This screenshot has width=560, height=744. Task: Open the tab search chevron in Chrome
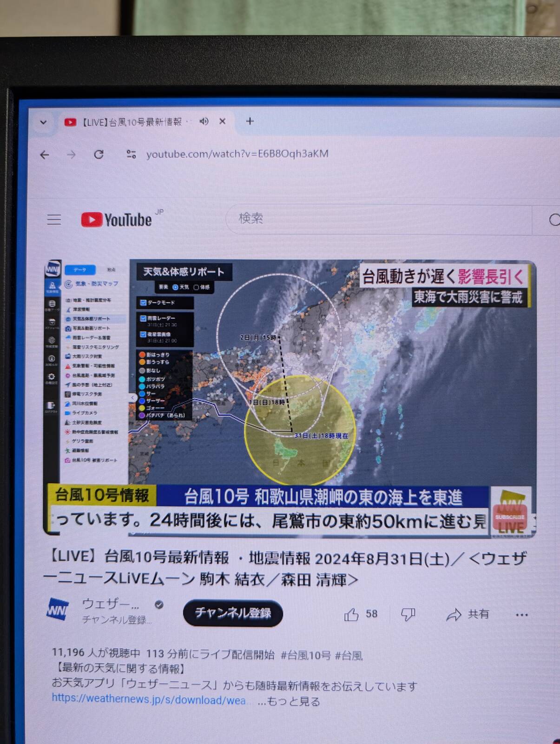click(43, 122)
